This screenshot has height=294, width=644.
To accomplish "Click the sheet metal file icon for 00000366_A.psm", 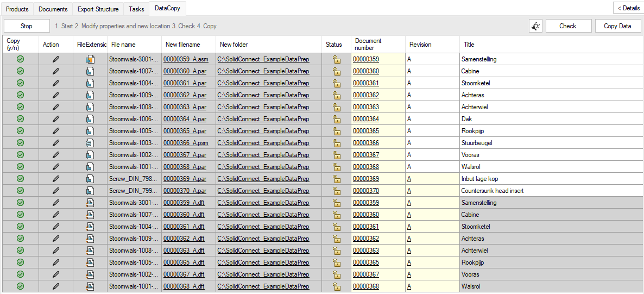I will click(x=90, y=143).
